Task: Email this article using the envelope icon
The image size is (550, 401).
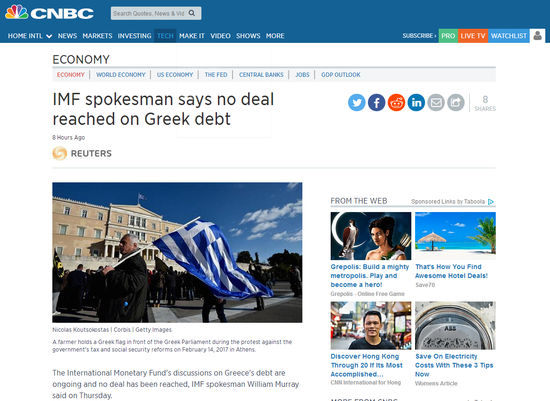Action: point(436,102)
